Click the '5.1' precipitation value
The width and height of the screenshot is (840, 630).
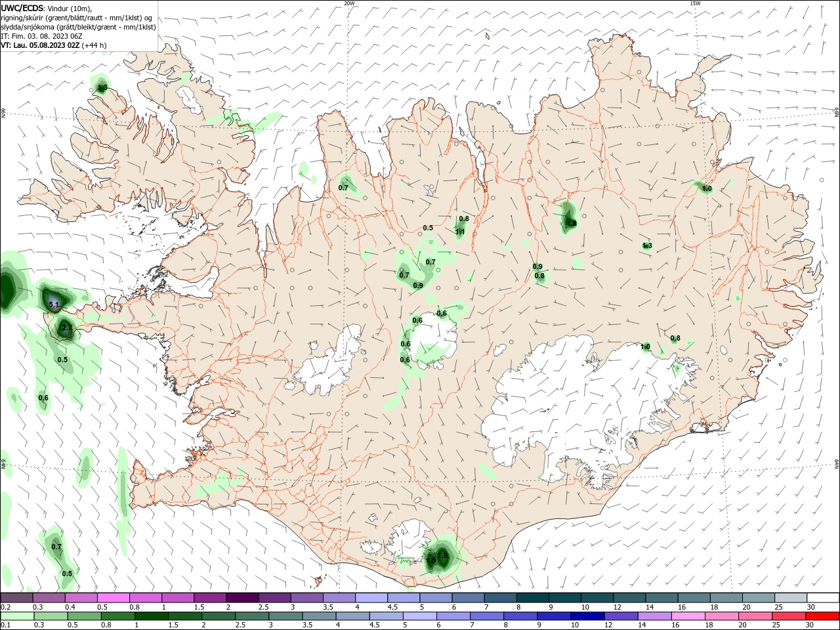click(x=54, y=304)
